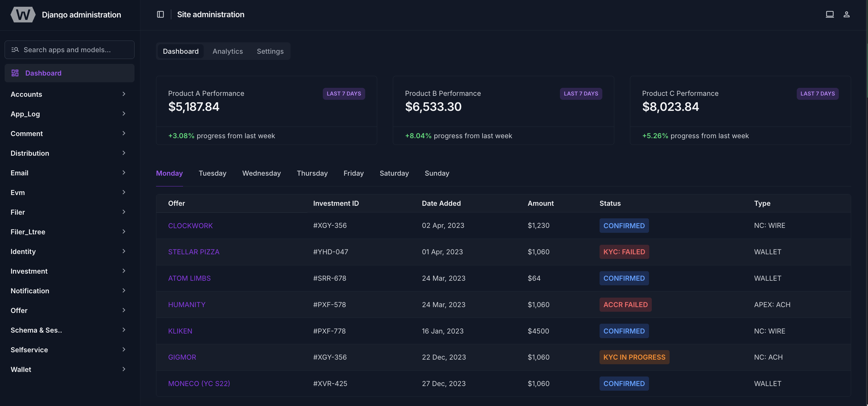Open the CLOCKWORK offer link

[190, 226]
